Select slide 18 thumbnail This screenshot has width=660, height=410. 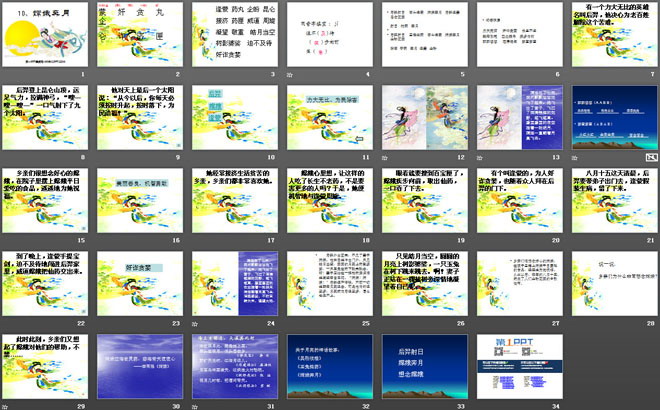click(330, 200)
